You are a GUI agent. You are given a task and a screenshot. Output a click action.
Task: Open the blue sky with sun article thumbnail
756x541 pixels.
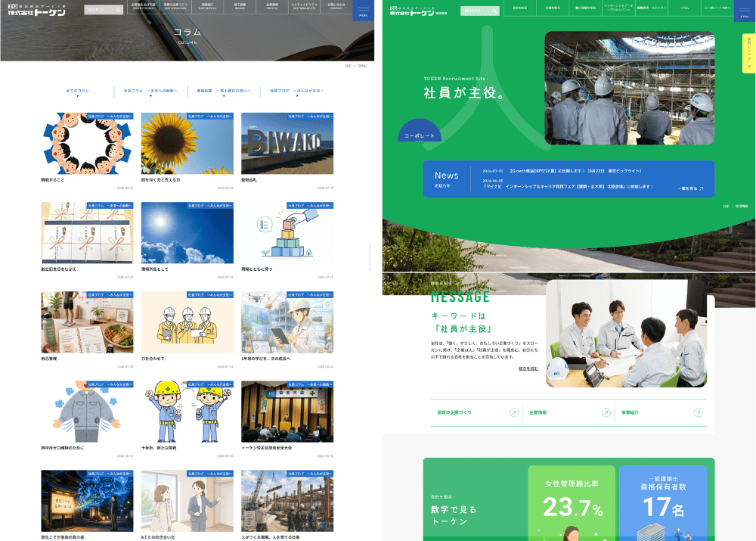click(x=187, y=232)
